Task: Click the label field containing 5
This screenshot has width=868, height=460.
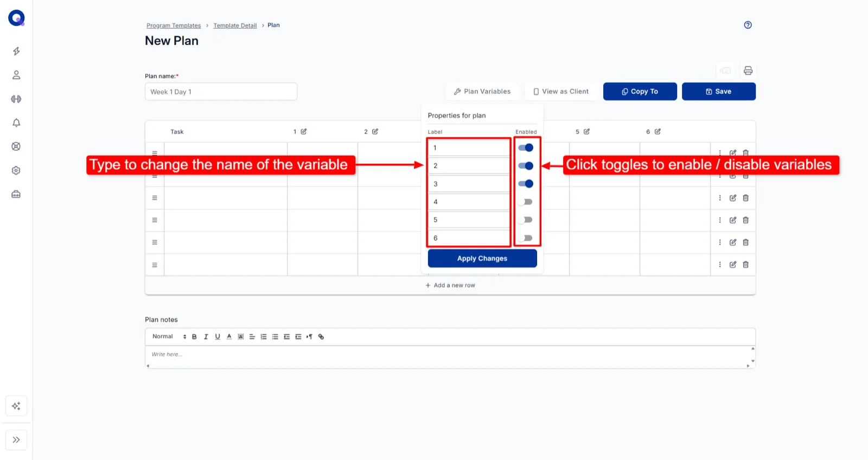Action: [469, 220]
